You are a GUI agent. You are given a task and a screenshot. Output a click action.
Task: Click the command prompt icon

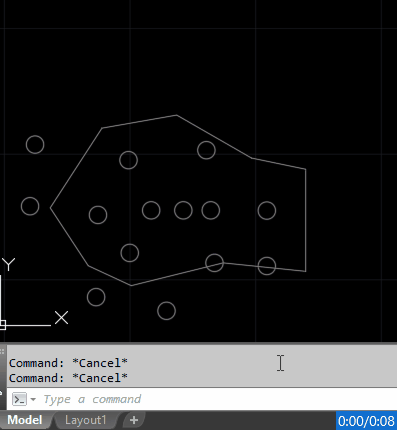click(x=19, y=399)
